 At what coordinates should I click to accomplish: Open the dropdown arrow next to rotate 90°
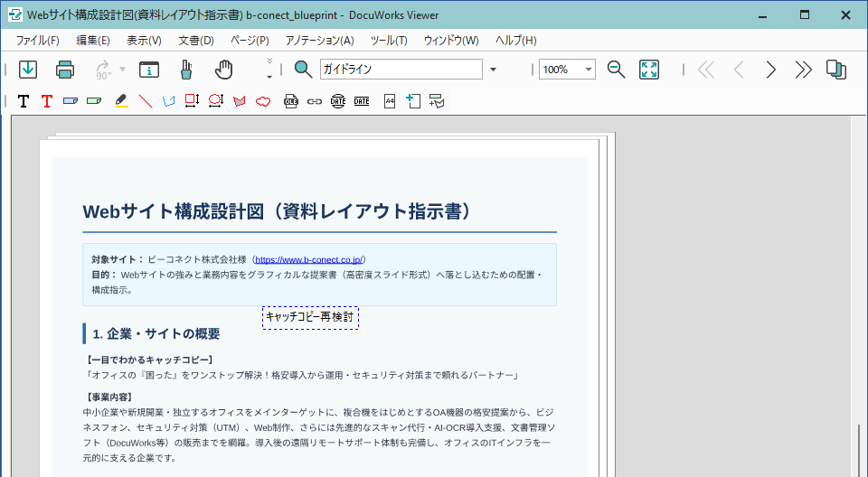(122, 70)
